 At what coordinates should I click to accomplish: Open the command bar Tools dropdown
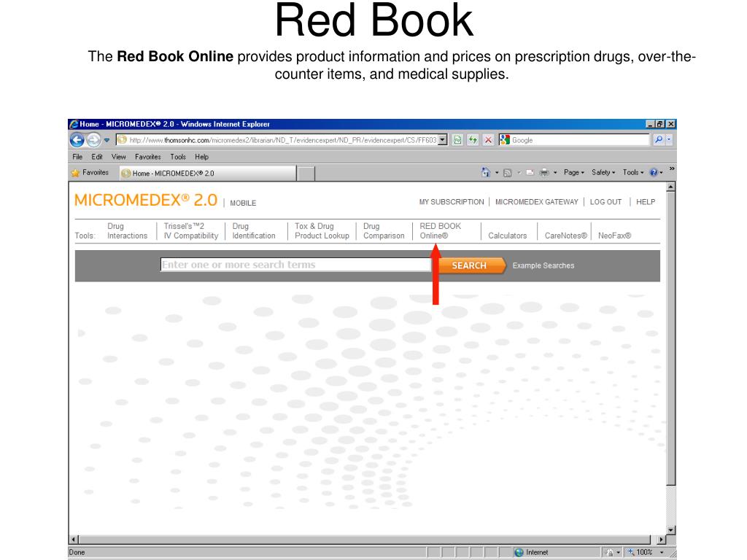pyautogui.click(x=633, y=172)
